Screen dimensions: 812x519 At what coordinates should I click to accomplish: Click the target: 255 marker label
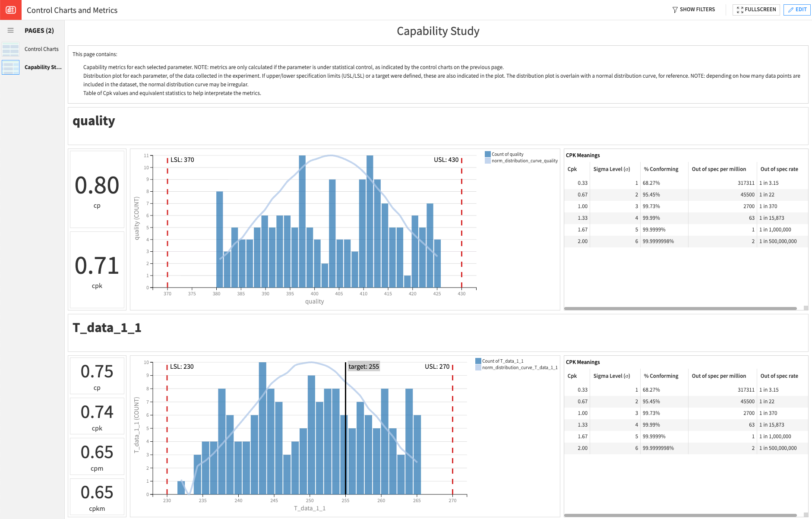click(x=363, y=366)
